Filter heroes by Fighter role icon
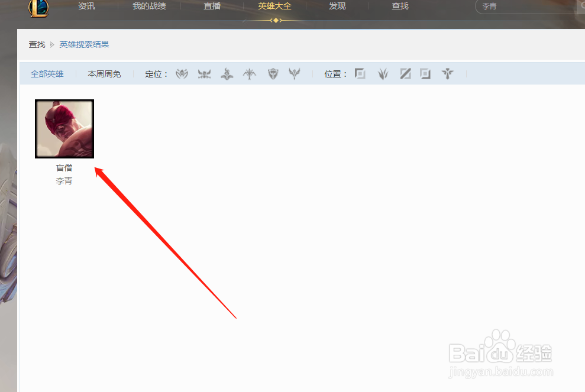This screenshot has width=585, height=392. click(182, 74)
